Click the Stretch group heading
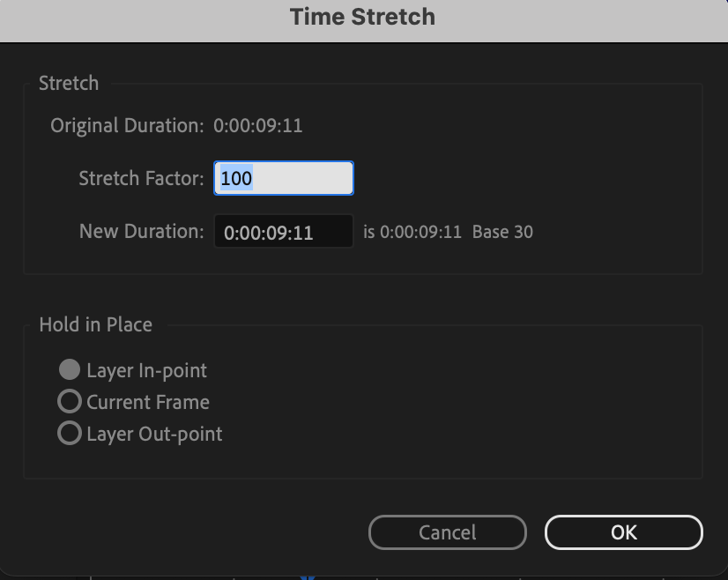Image resolution: width=728 pixels, height=580 pixels. [x=69, y=84]
